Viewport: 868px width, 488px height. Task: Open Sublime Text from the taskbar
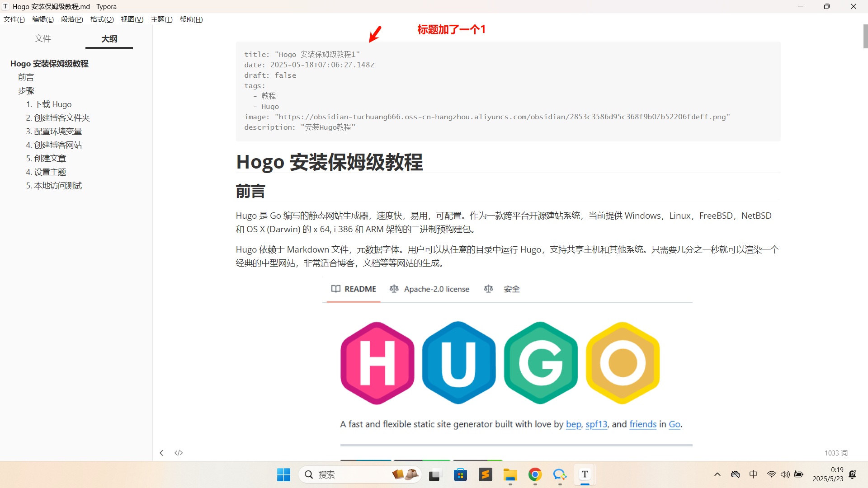(485, 474)
